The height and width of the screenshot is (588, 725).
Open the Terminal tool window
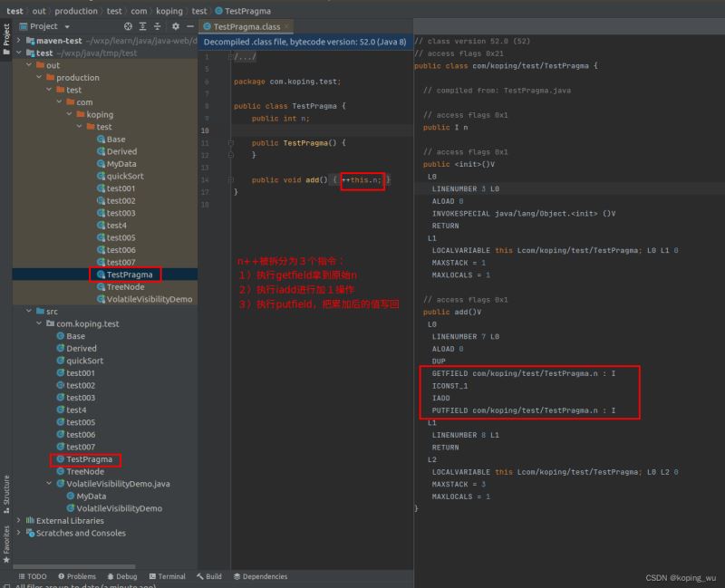point(167,576)
